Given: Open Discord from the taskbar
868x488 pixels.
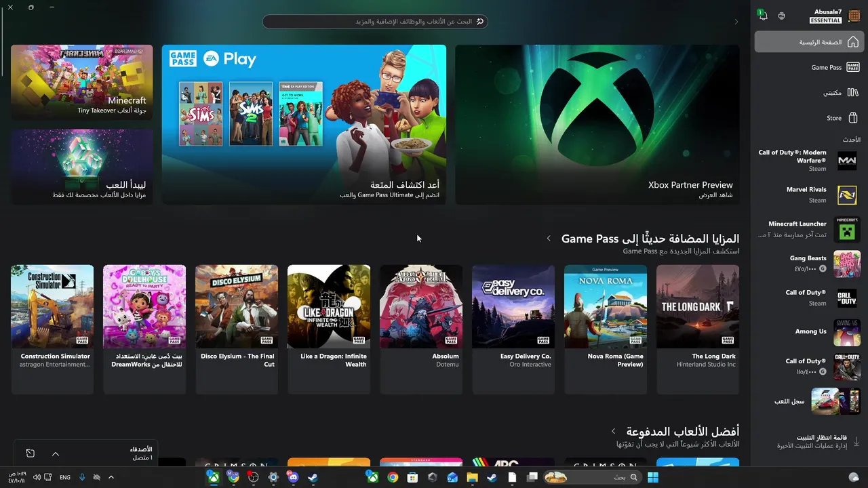Looking at the screenshot, I should [x=293, y=478].
